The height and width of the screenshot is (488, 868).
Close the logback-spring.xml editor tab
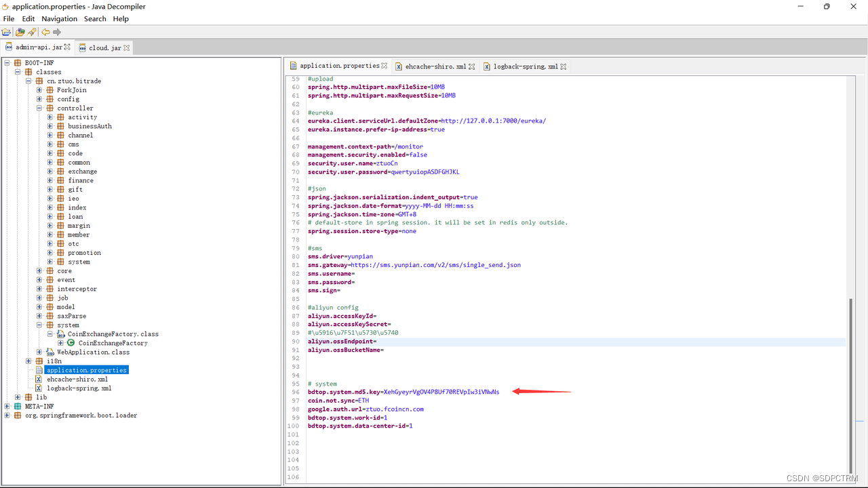click(x=564, y=66)
